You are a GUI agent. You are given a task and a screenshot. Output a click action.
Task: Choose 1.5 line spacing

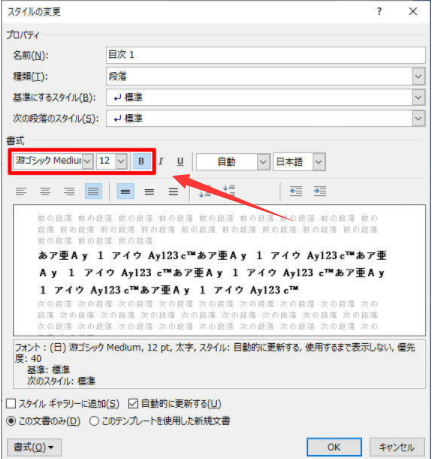tap(149, 191)
